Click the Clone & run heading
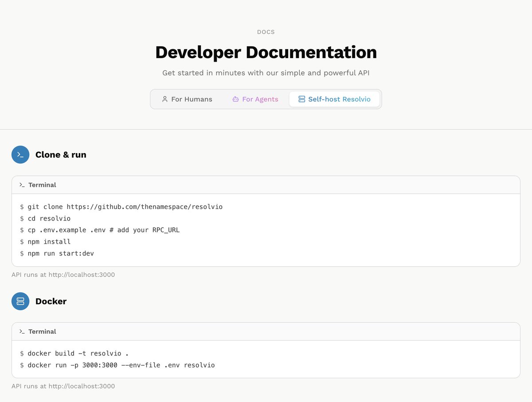The height and width of the screenshot is (402, 532). point(61,154)
